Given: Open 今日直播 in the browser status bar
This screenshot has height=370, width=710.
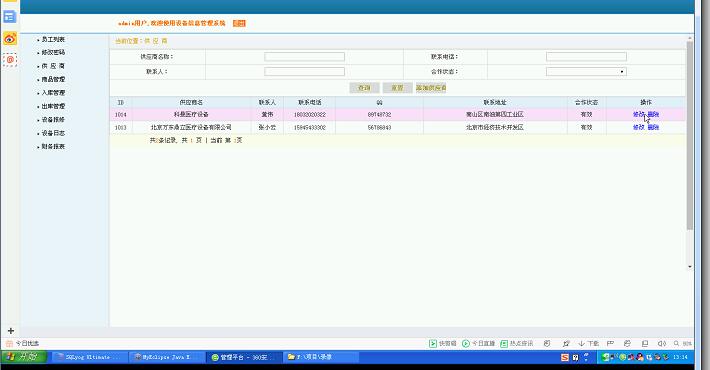Looking at the screenshot, I should coord(479,344).
